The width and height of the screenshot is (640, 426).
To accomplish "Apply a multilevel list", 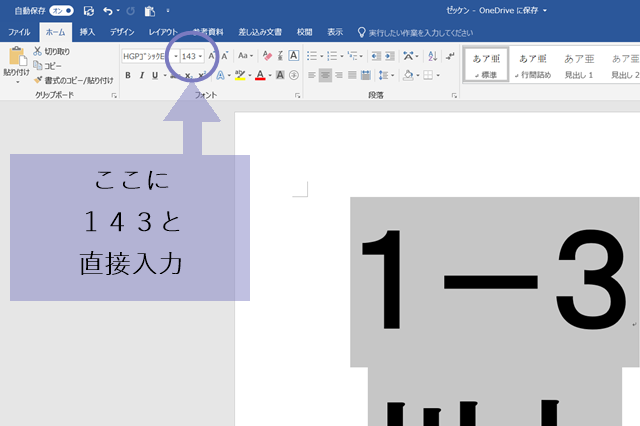I will 353,55.
